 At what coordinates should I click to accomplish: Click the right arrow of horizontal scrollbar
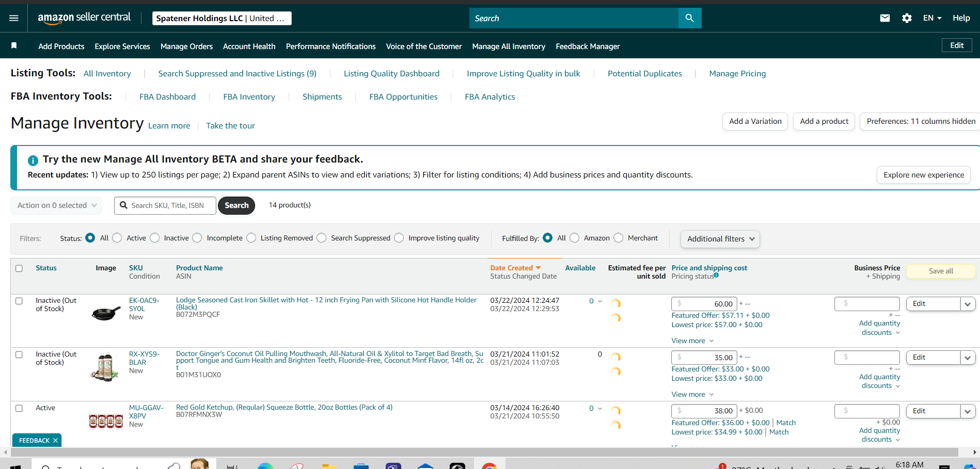(974, 452)
